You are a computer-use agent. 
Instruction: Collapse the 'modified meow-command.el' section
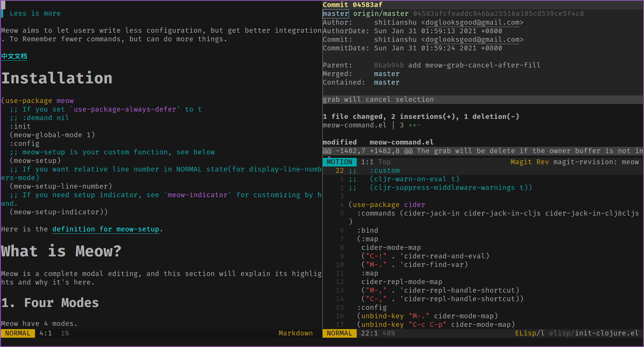378,142
